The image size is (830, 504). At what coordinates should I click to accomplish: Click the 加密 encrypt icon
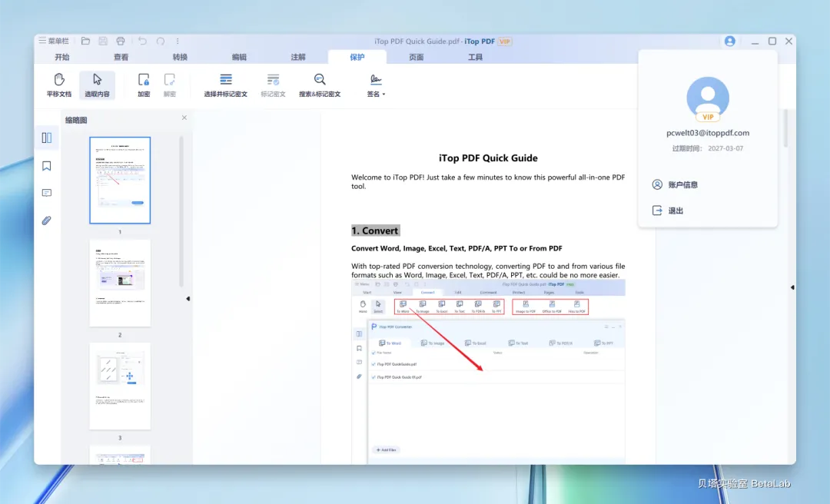[144, 85]
